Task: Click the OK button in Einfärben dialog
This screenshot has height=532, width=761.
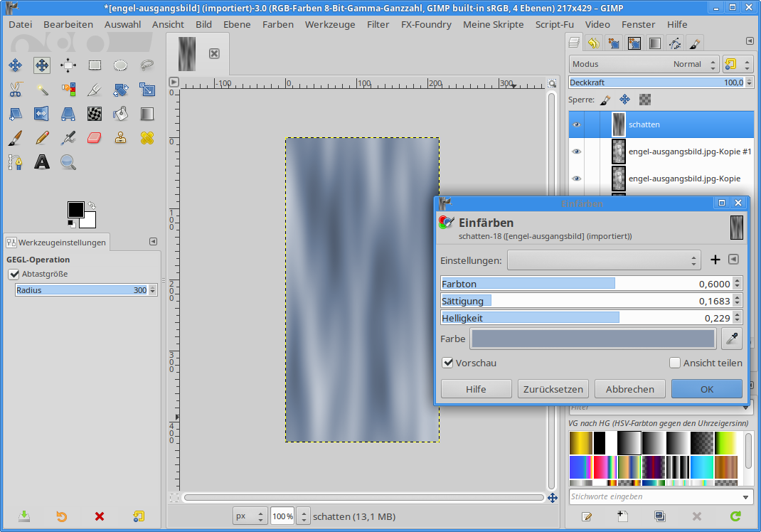Action: [x=706, y=389]
